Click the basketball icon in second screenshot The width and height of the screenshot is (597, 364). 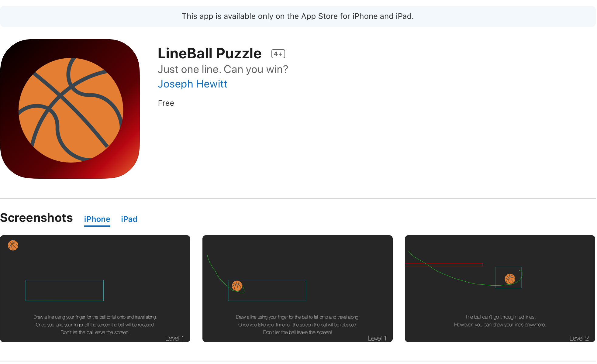click(237, 286)
